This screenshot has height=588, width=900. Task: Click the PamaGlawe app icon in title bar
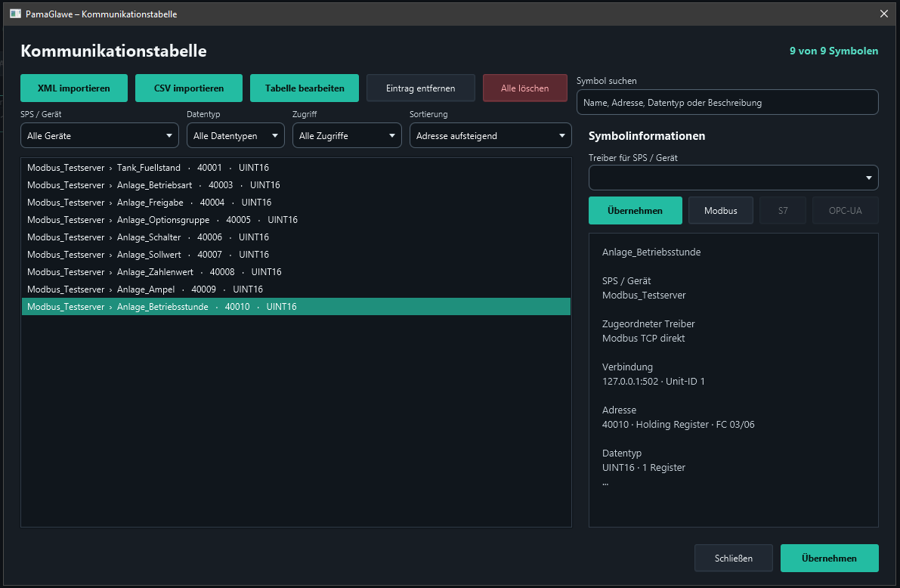click(x=16, y=14)
